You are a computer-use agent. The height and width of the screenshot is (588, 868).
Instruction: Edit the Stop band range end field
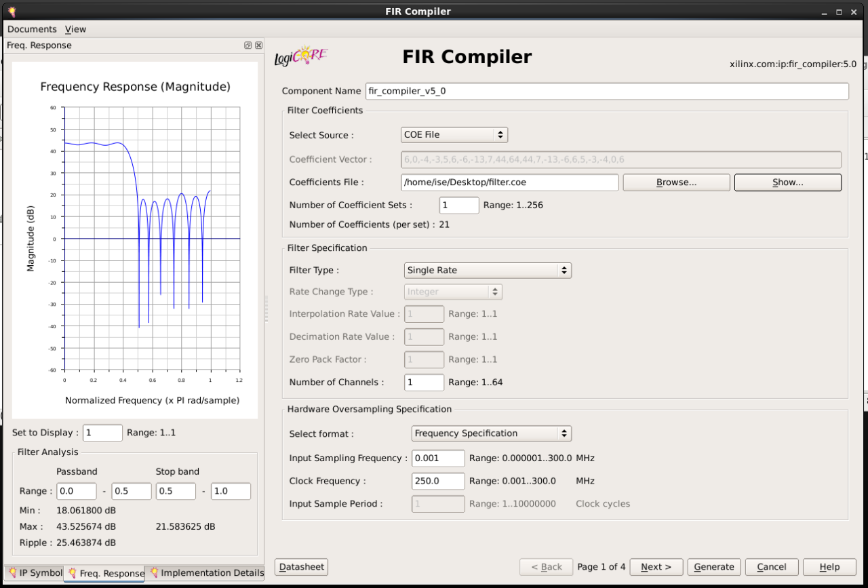click(x=231, y=492)
